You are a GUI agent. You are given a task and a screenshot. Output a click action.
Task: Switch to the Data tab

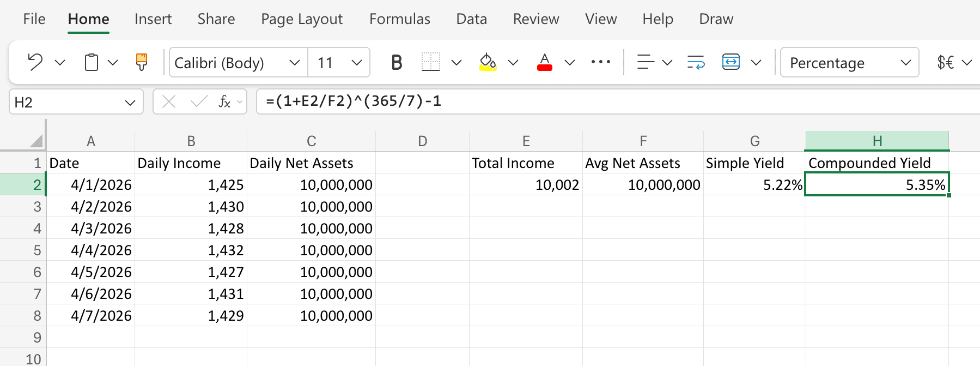point(472,19)
